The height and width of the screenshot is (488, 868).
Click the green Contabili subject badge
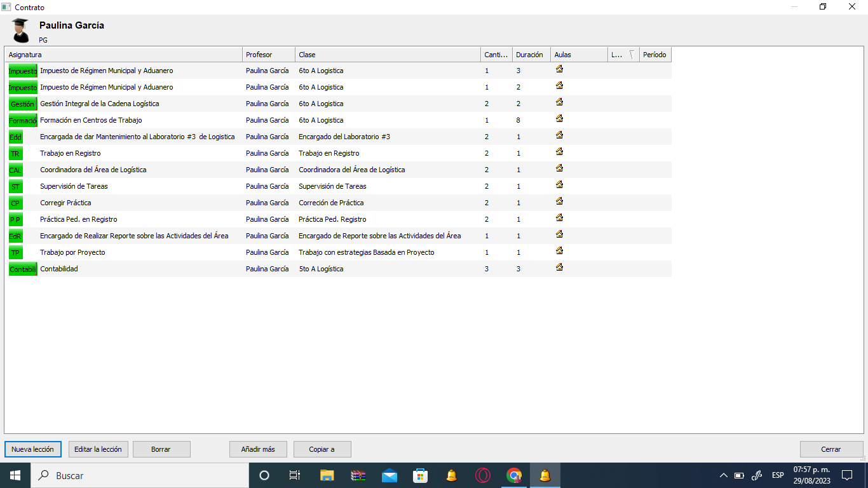coord(23,269)
